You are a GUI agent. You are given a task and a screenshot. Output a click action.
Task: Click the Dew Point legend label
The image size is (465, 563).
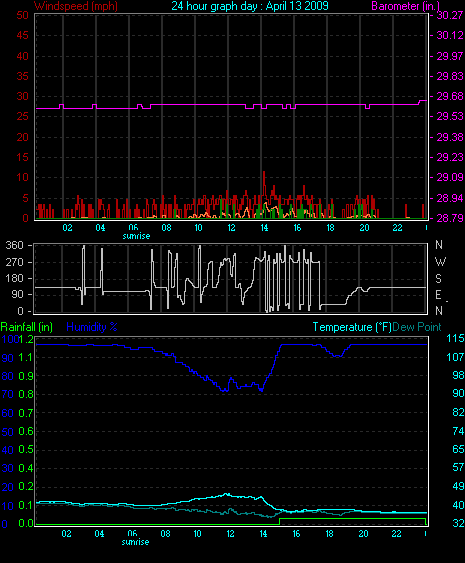(417, 327)
